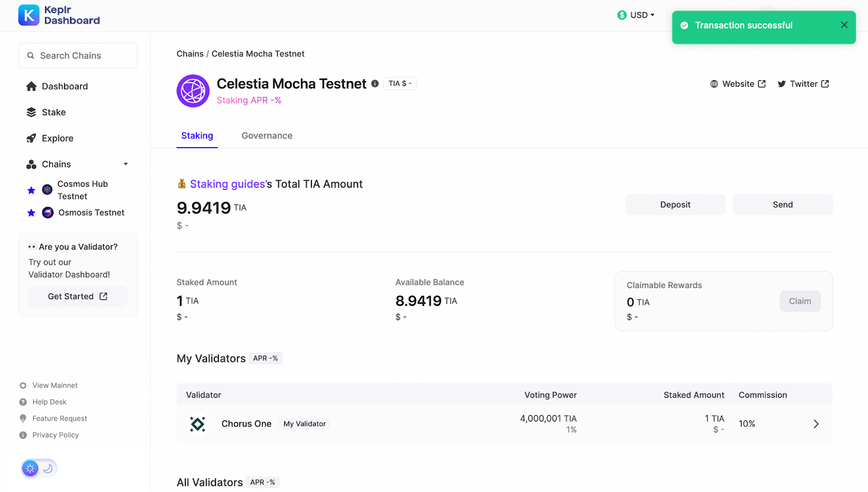
Task: Open the Twitter external link
Action: pyautogui.click(x=803, y=84)
